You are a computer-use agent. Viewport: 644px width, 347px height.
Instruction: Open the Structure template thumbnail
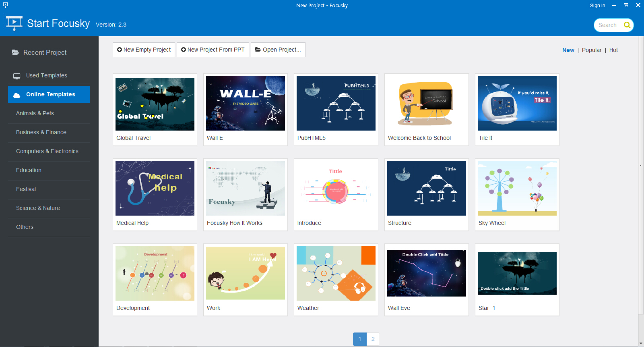click(427, 188)
